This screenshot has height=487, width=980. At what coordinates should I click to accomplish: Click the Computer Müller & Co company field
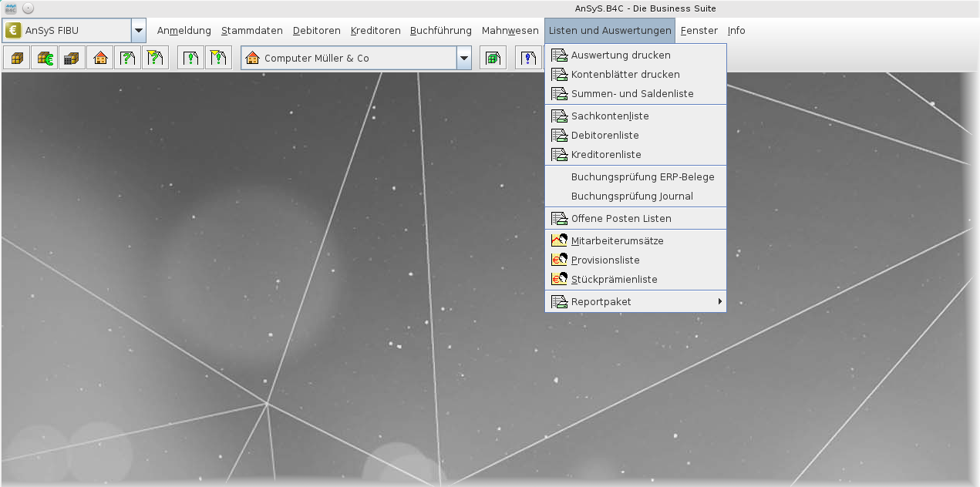click(349, 58)
